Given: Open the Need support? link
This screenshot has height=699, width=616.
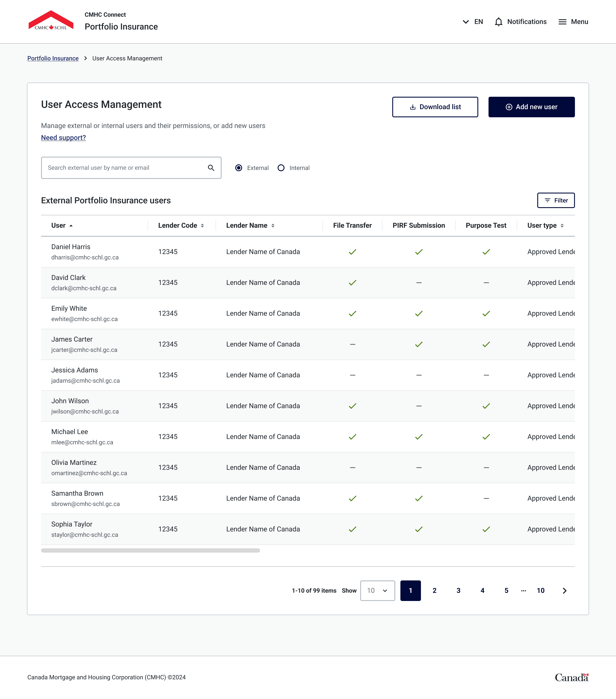Looking at the screenshot, I should (63, 138).
